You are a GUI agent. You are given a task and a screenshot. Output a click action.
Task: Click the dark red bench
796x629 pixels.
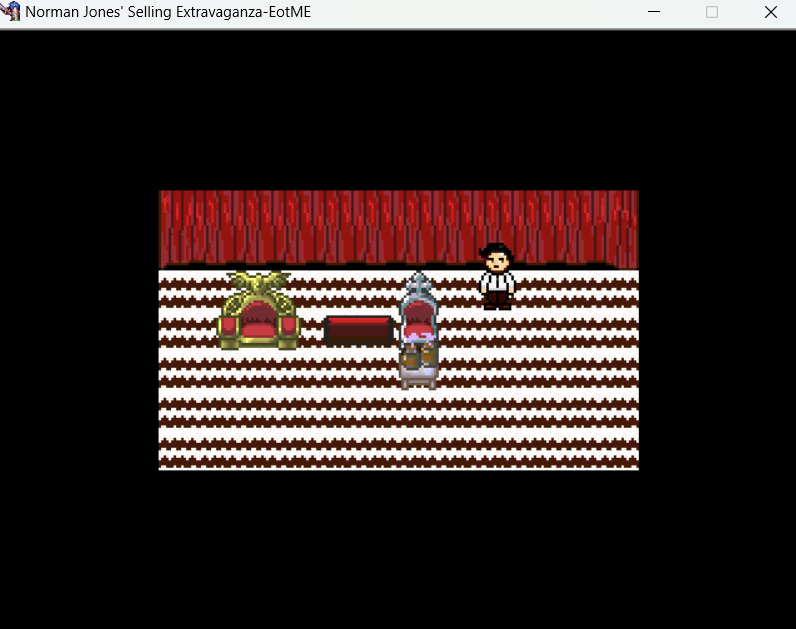[x=359, y=330]
